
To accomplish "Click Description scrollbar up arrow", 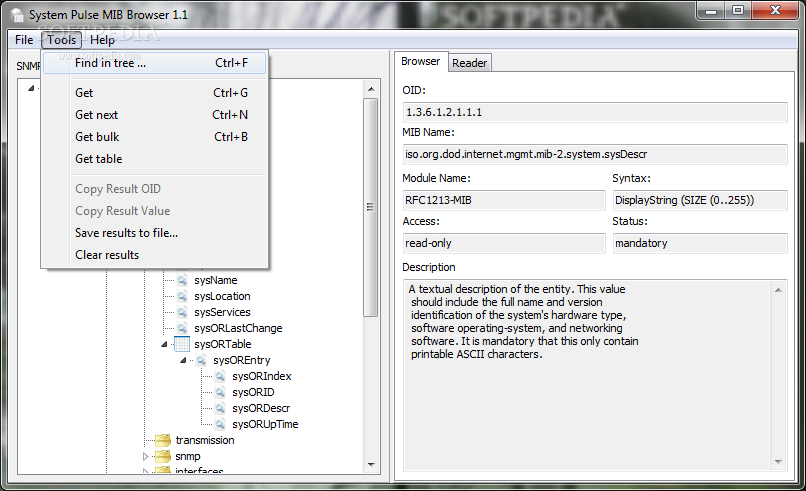I will click(x=778, y=290).
